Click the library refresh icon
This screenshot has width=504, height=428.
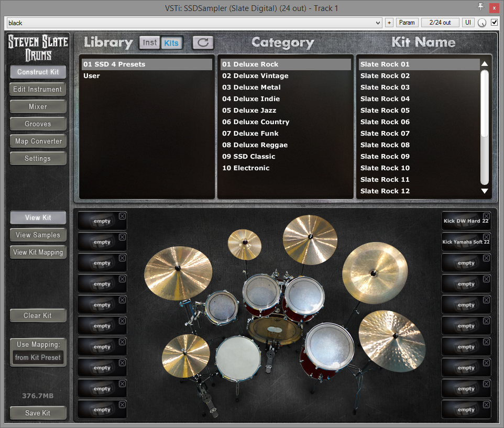(x=203, y=42)
